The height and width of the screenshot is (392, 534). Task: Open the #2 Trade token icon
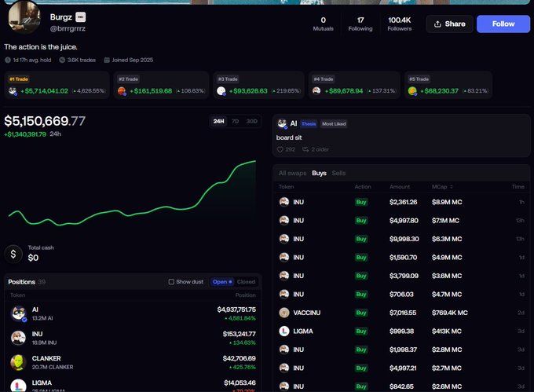122,91
